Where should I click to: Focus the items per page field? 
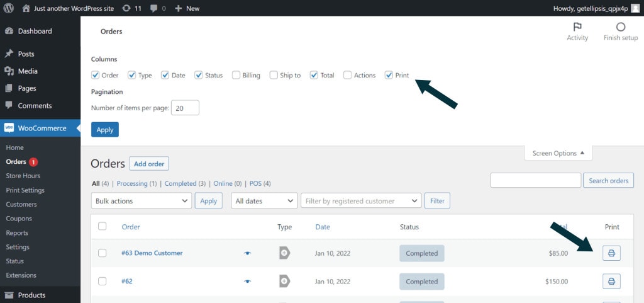tap(185, 108)
